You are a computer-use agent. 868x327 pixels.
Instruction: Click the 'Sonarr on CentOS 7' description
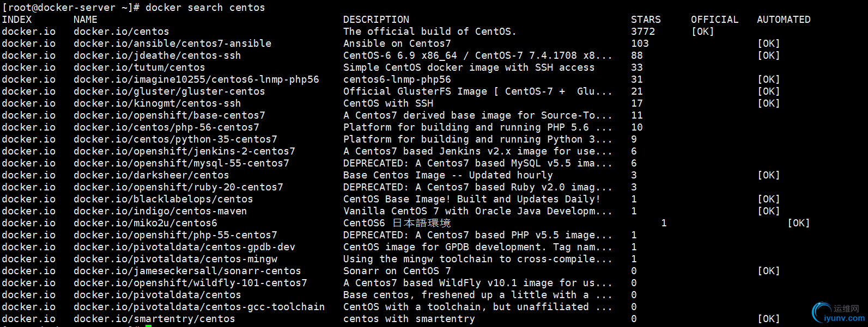click(397, 271)
